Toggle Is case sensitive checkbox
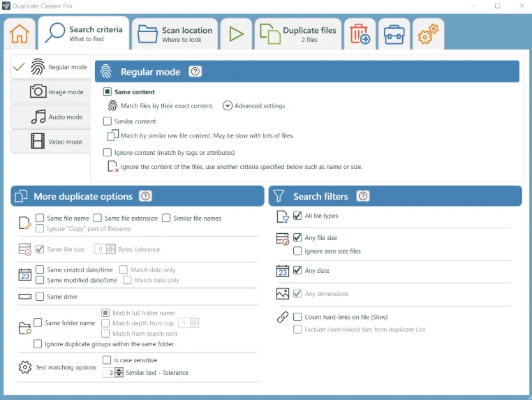532x400 pixels. click(107, 360)
